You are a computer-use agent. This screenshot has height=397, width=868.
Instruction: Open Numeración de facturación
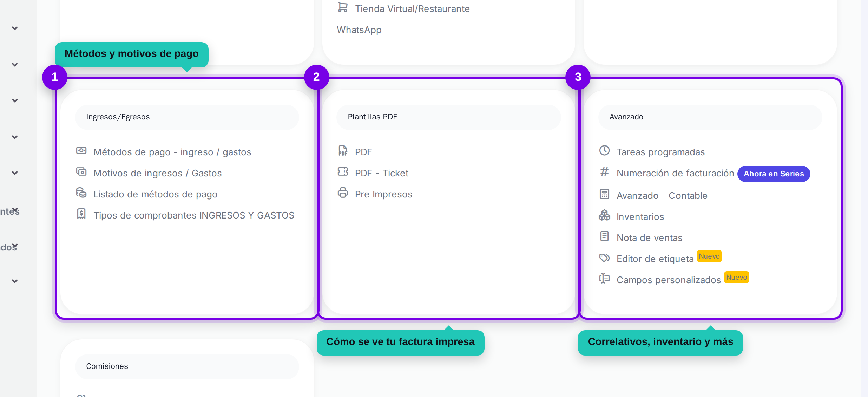675,173
